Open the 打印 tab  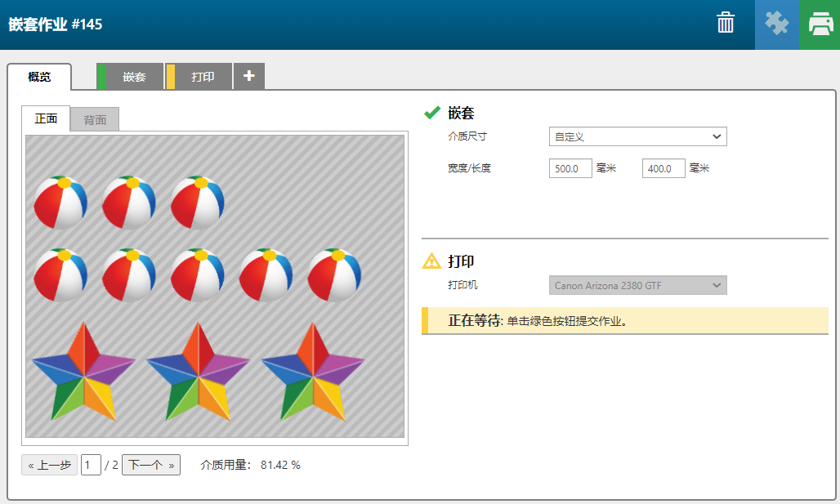point(203,77)
